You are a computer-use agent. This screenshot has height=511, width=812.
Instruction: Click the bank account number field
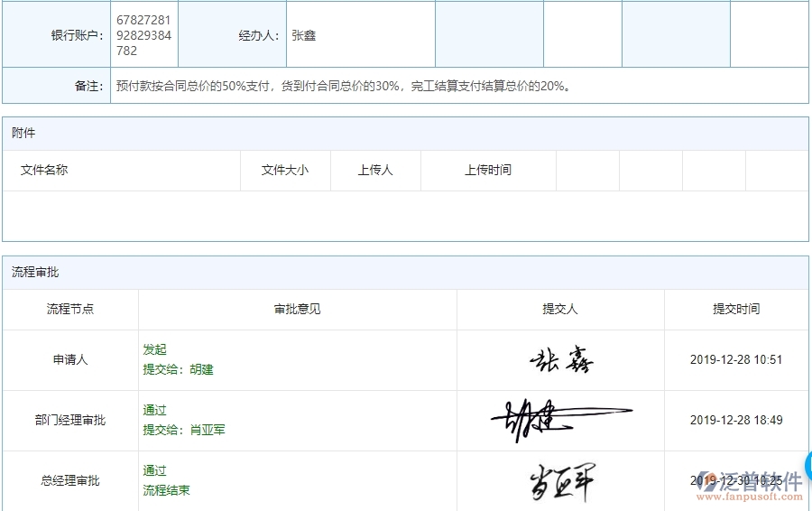pyautogui.click(x=143, y=35)
